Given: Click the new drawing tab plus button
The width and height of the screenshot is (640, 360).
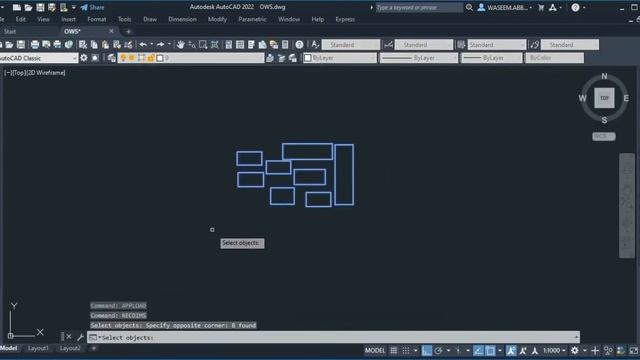Looking at the screenshot, I should click(x=128, y=31).
